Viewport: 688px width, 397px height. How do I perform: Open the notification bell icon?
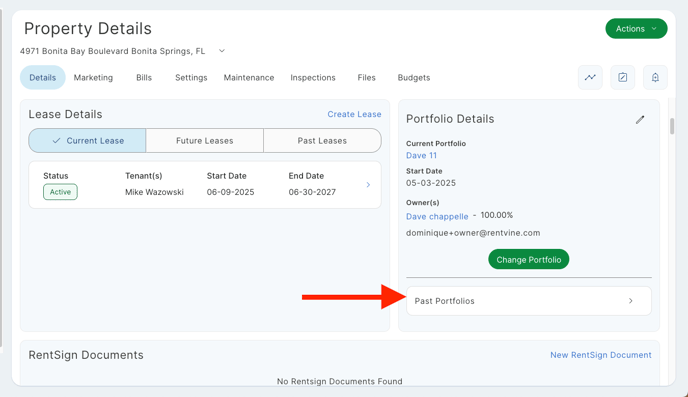pyautogui.click(x=655, y=77)
